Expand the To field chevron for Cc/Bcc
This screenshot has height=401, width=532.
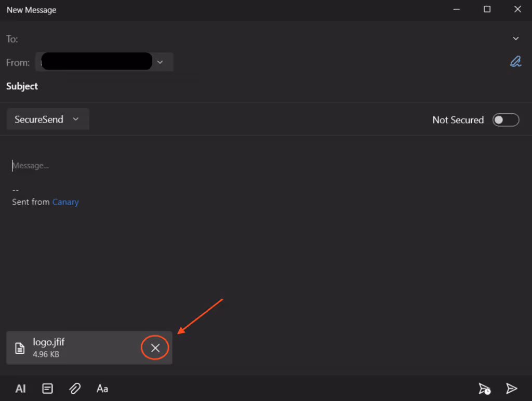pyautogui.click(x=516, y=38)
